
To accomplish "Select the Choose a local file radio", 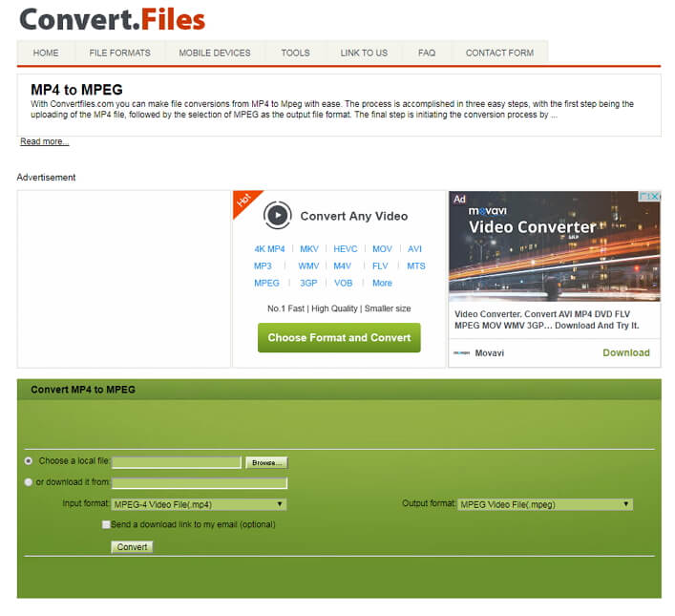I will [x=29, y=461].
